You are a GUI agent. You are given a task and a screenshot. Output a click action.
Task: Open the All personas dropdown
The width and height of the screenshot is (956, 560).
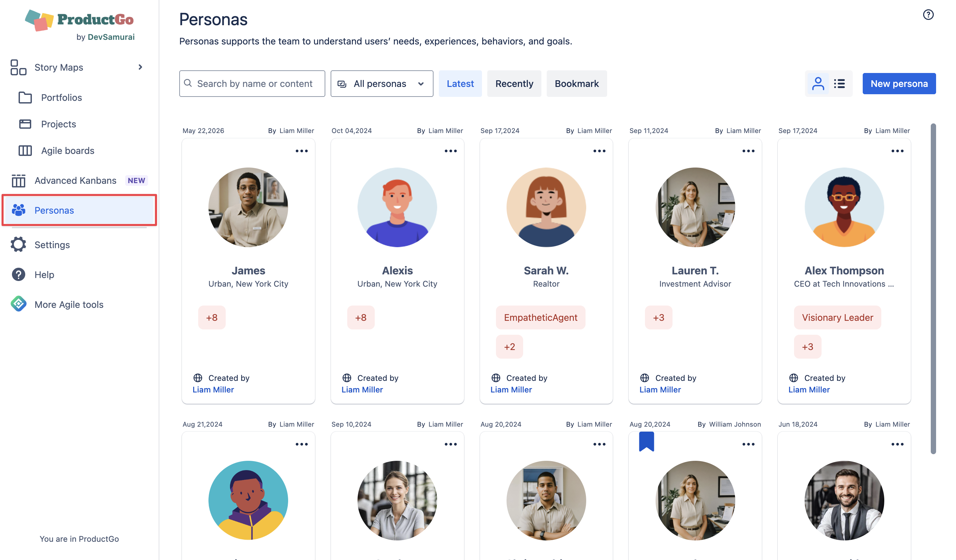[382, 83]
